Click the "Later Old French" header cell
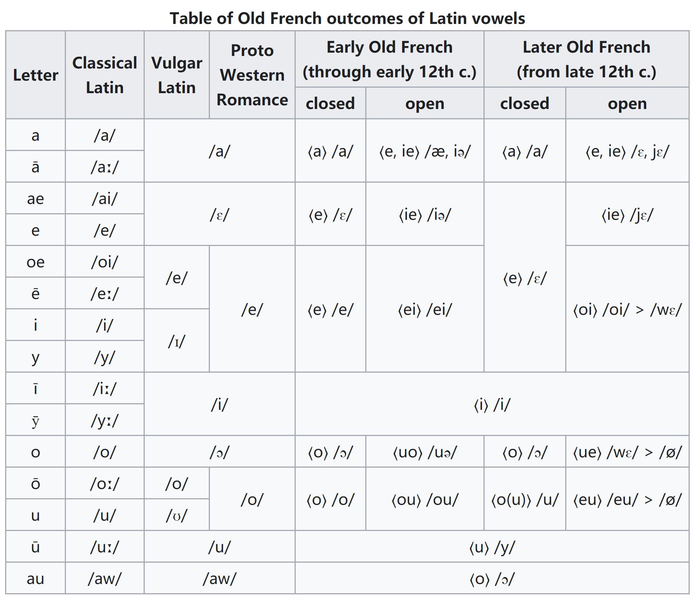Screen dimensions: 700x605 coord(586,59)
